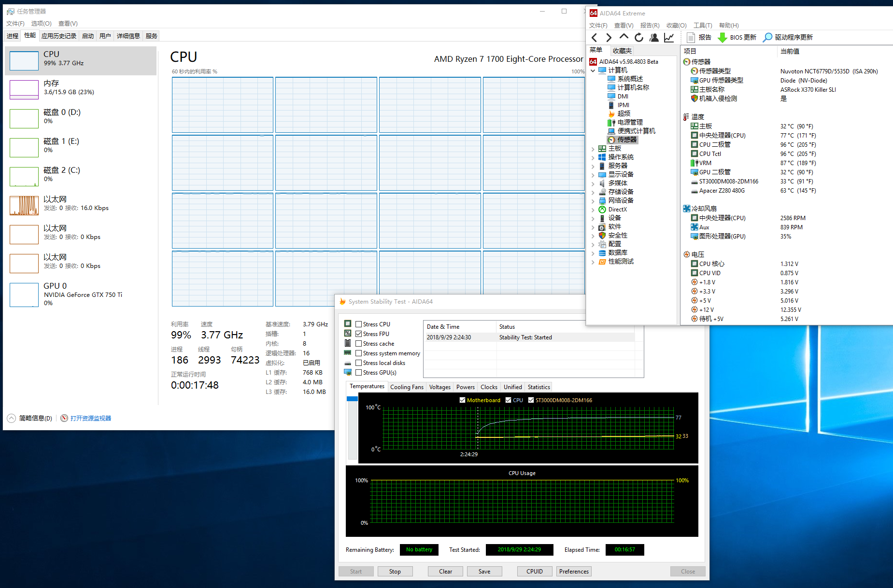Stop the stability test
Viewport: 893px width, 588px height.
[395, 572]
